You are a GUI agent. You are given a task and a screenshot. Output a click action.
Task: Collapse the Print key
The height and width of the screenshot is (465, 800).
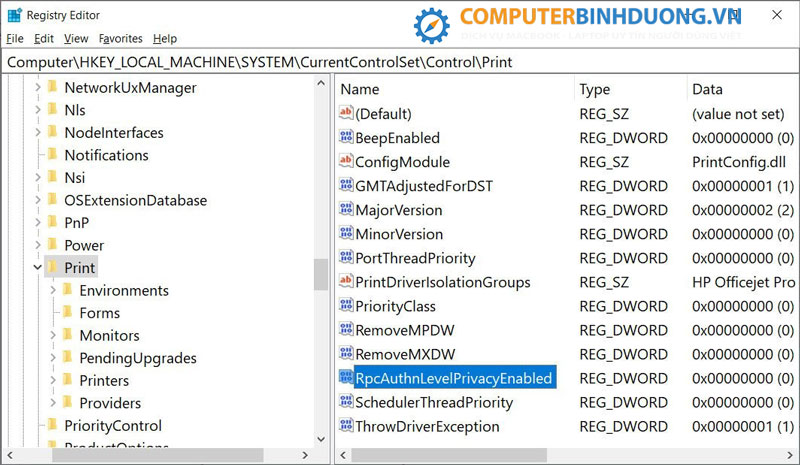(38, 267)
